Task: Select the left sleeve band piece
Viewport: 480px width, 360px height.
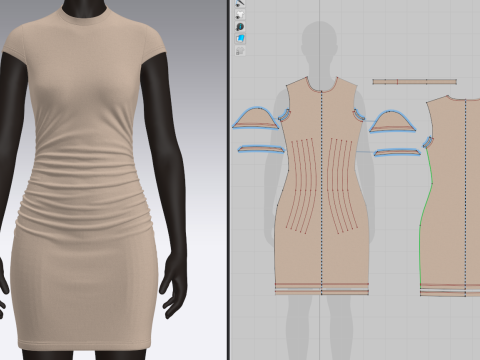Action: click(261, 149)
